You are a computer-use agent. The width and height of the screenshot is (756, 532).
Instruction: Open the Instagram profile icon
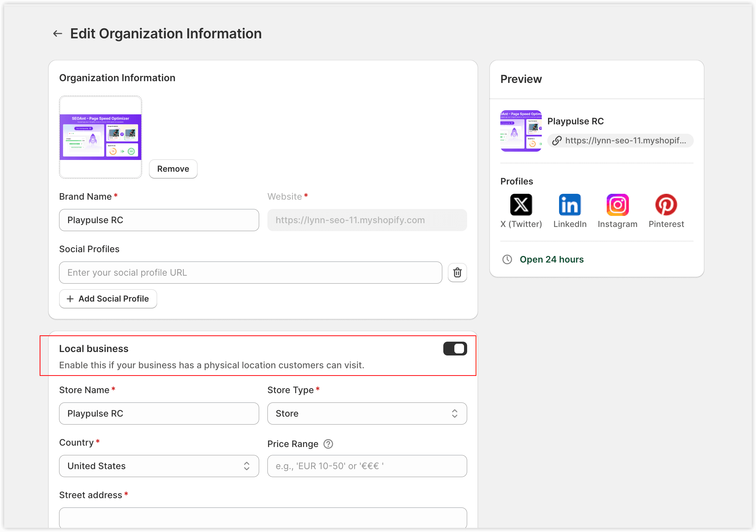(x=617, y=205)
